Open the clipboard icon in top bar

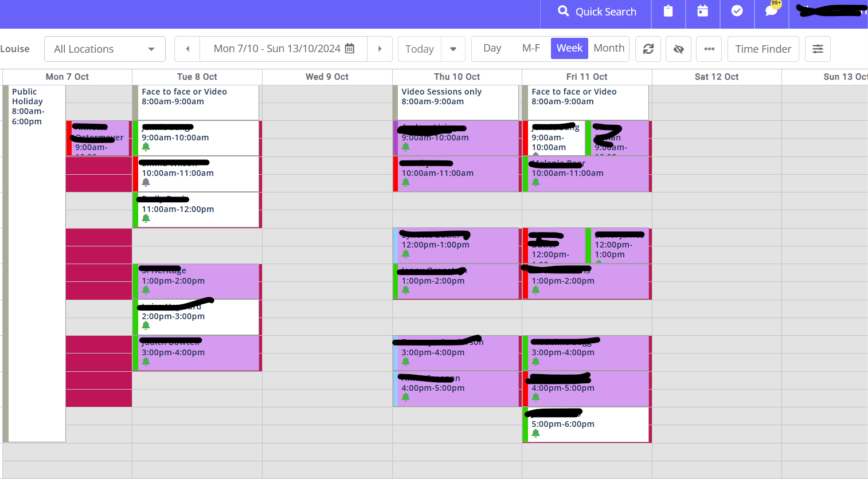click(668, 11)
